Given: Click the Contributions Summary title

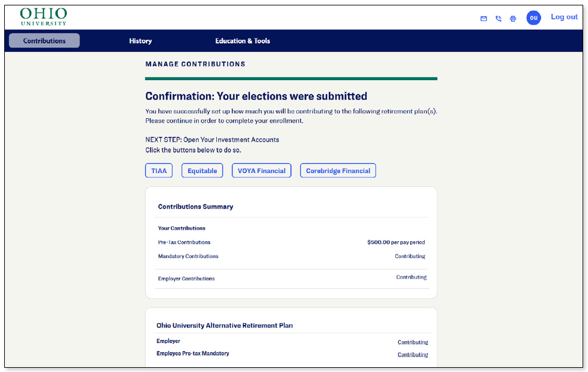Looking at the screenshot, I should pos(195,206).
